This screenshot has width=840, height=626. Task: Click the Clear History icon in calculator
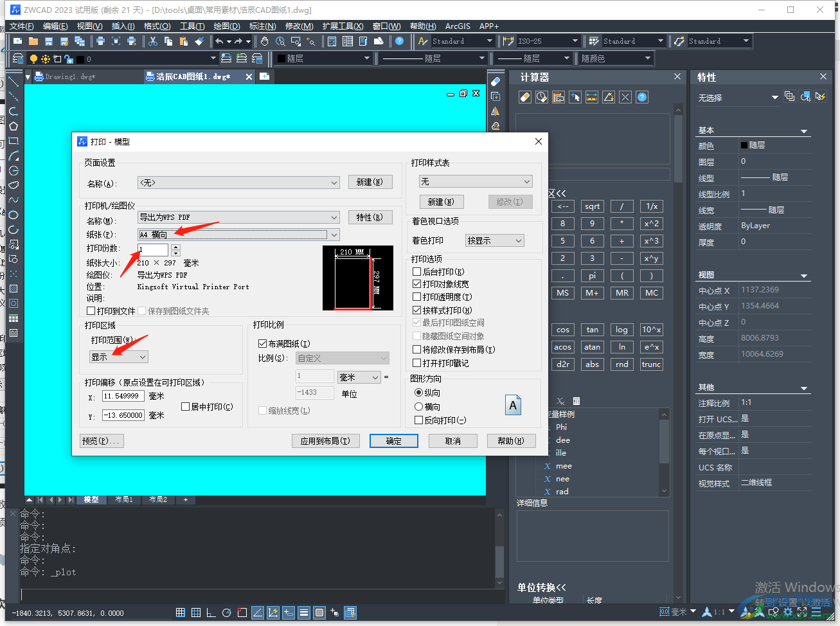point(542,98)
